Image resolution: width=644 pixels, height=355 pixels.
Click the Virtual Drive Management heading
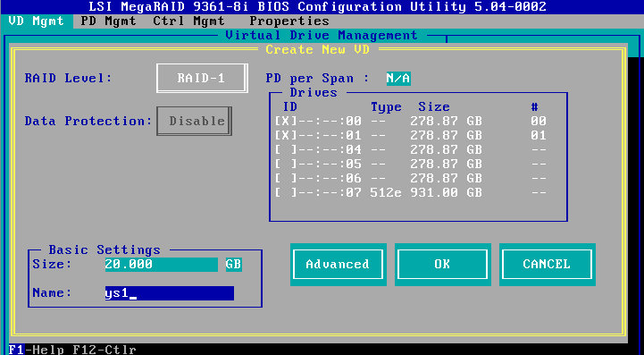coord(322,36)
